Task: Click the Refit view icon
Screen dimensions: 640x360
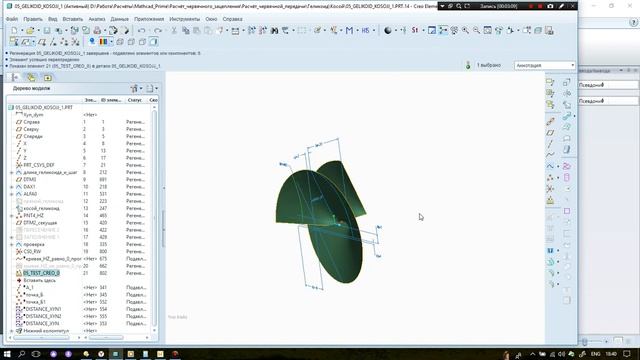Action: tap(487, 30)
